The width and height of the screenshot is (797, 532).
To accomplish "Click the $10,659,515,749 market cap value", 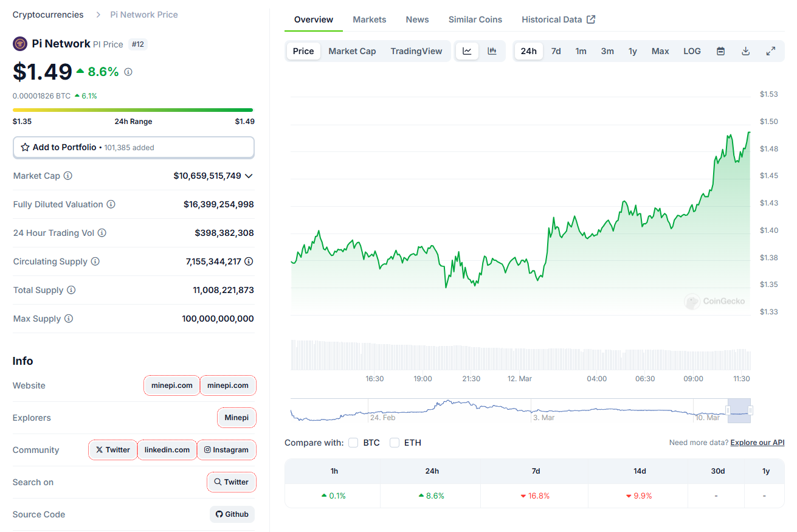I will [x=207, y=176].
